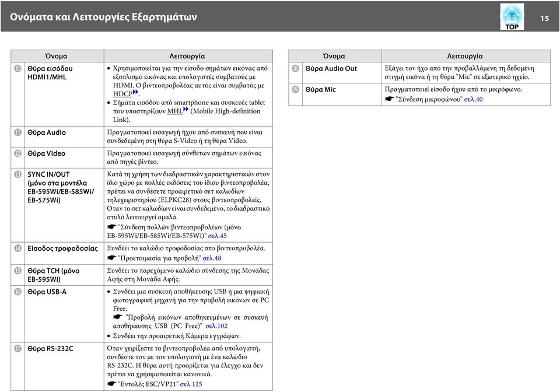Click page number 15 in header
The height and width of the screenshot is (392, 560).
click(544, 18)
